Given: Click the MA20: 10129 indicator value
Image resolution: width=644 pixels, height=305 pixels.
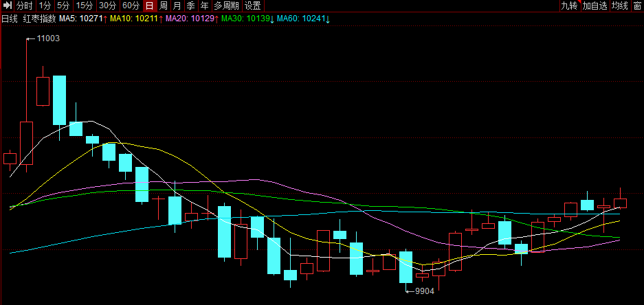Looking at the screenshot, I should coord(192,19).
